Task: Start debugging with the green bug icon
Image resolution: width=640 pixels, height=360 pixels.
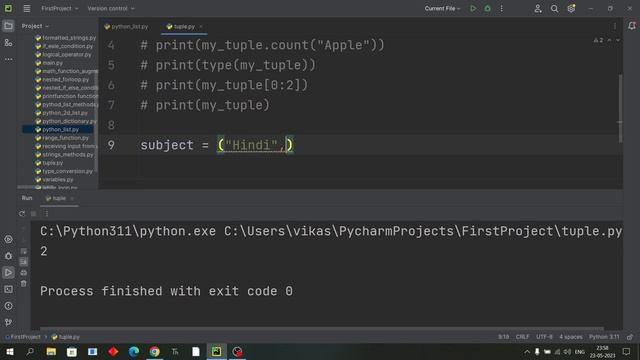Action: [487, 8]
